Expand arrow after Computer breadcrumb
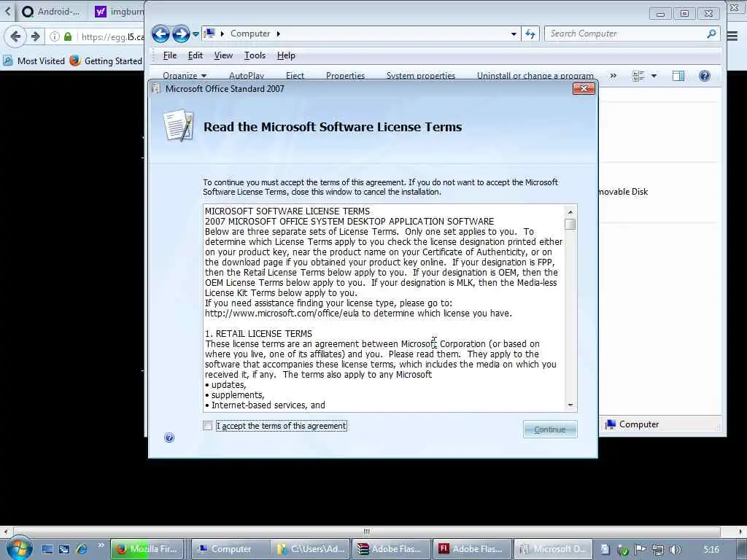Viewport: 747px width, 560px height. pyautogui.click(x=278, y=34)
